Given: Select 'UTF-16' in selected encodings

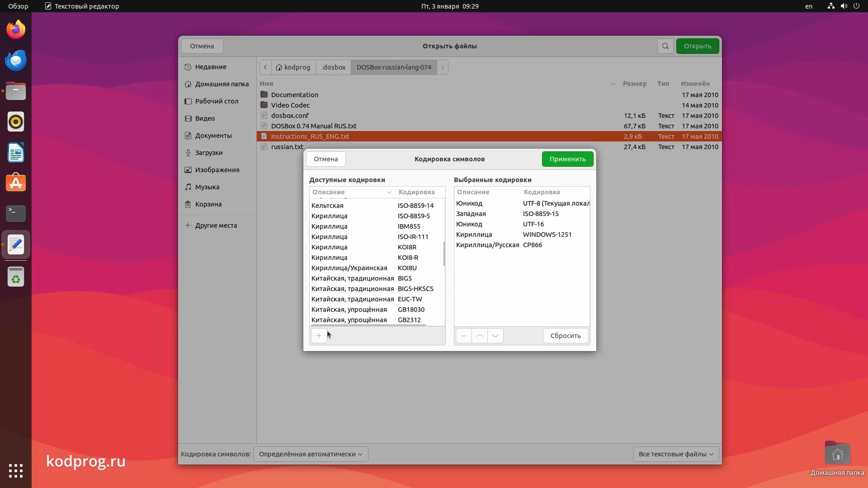Looking at the screenshot, I should pyautogui.click(x=522, y=224).
